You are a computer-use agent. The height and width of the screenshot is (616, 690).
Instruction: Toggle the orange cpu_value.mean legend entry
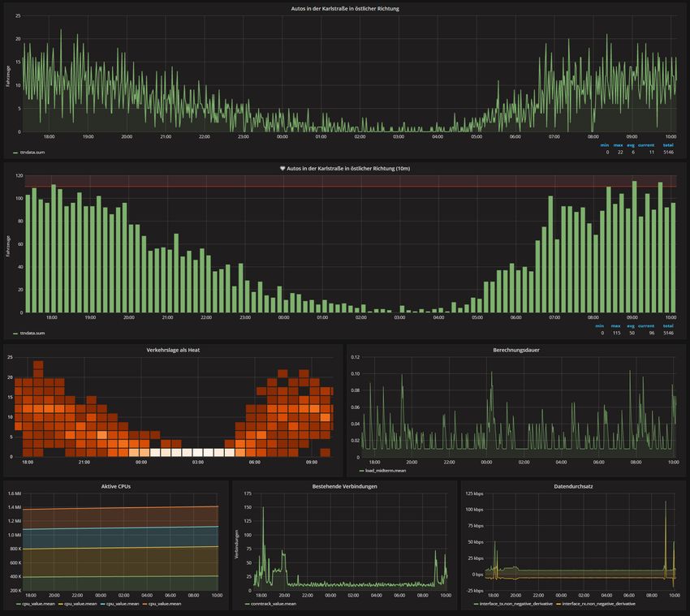coord(164,604)
